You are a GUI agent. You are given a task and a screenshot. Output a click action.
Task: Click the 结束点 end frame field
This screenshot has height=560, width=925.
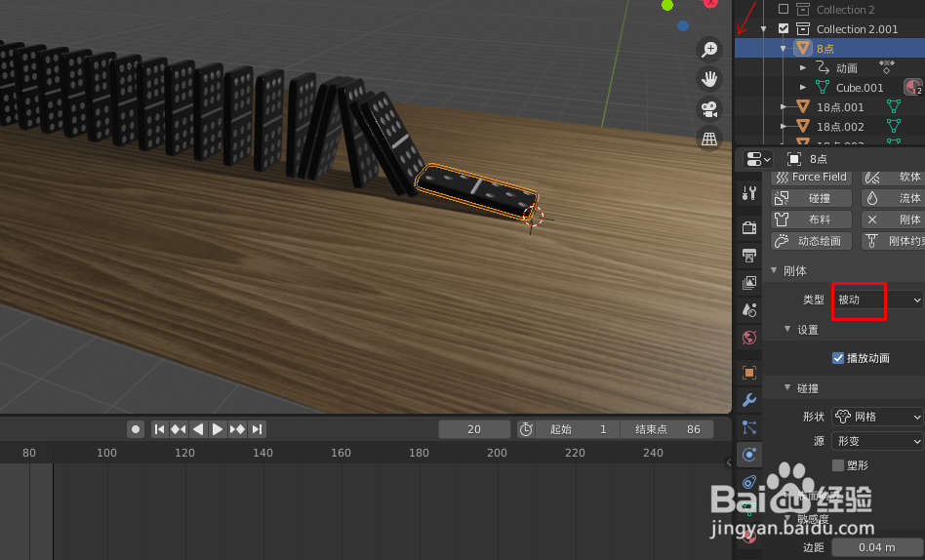pos(667,429)
